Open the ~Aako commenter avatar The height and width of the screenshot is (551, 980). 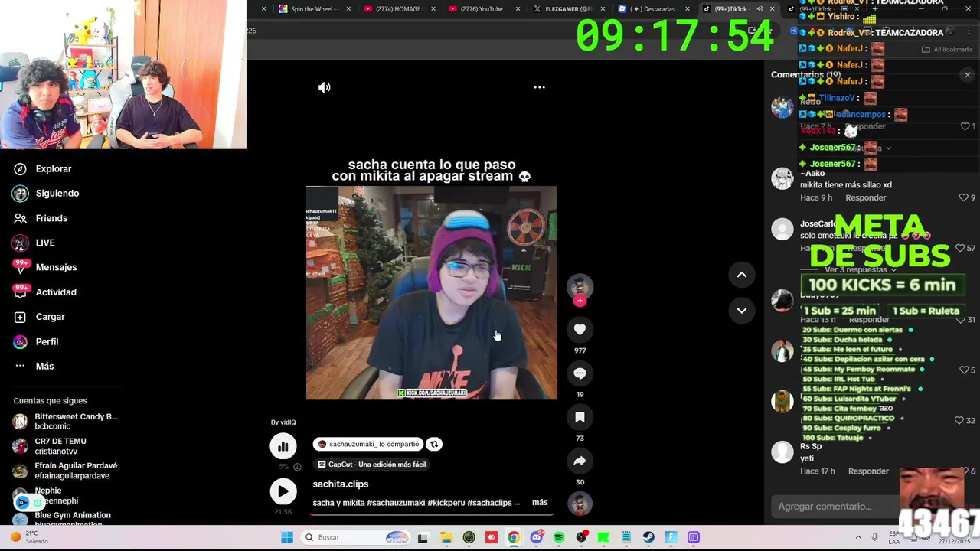782,178
